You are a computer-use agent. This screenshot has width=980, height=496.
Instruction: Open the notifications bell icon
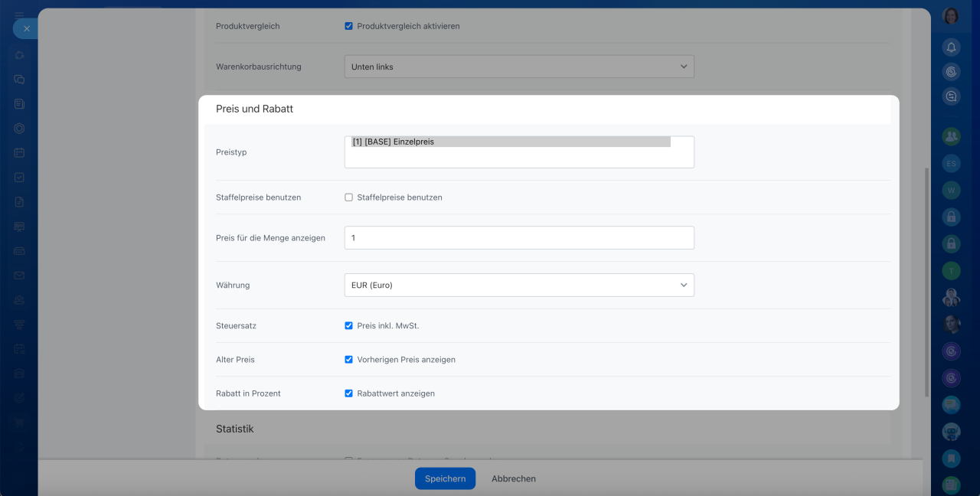click(x=951, y=47)
